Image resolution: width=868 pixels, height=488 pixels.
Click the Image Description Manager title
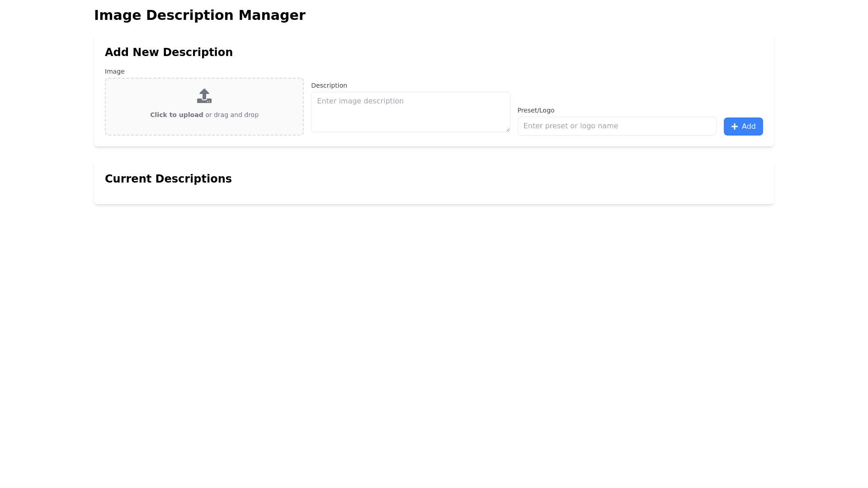[x=199, y=15]
